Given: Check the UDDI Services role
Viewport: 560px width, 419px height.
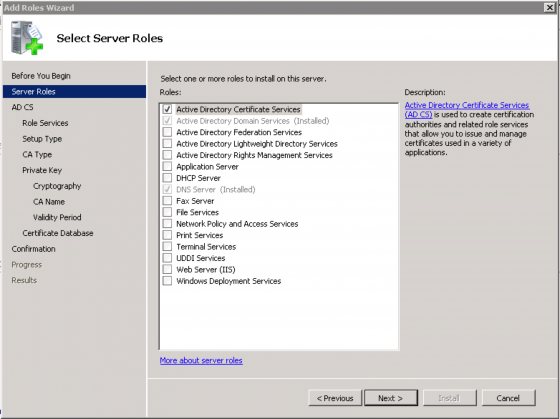Looking at the screenshot, I should pos(167,258).
